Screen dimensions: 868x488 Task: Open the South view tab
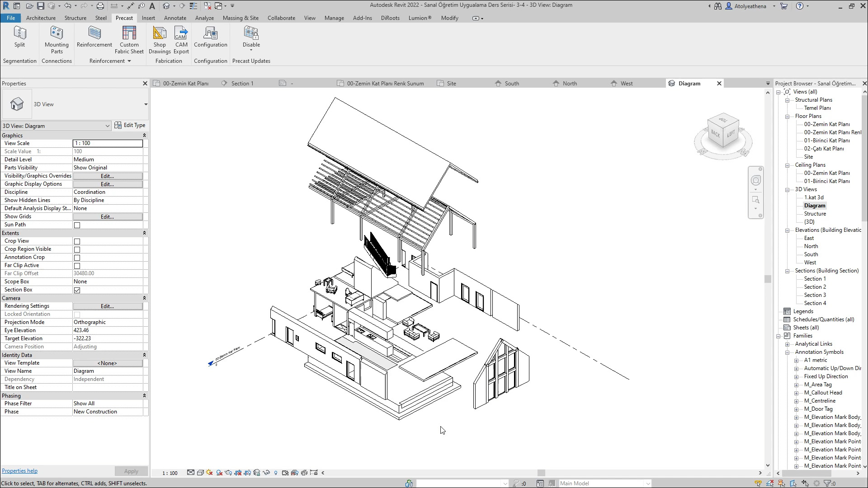[511, 83]
